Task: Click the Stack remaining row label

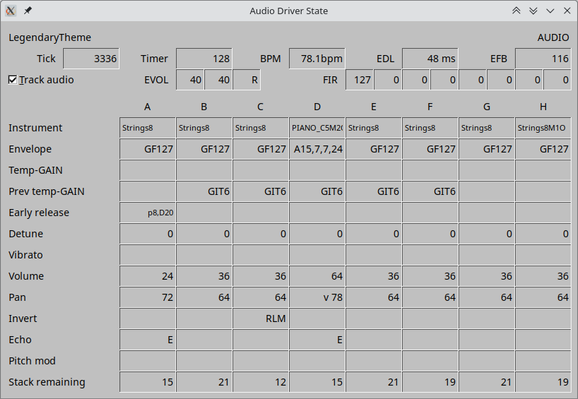Action: (x=47, y=382)
